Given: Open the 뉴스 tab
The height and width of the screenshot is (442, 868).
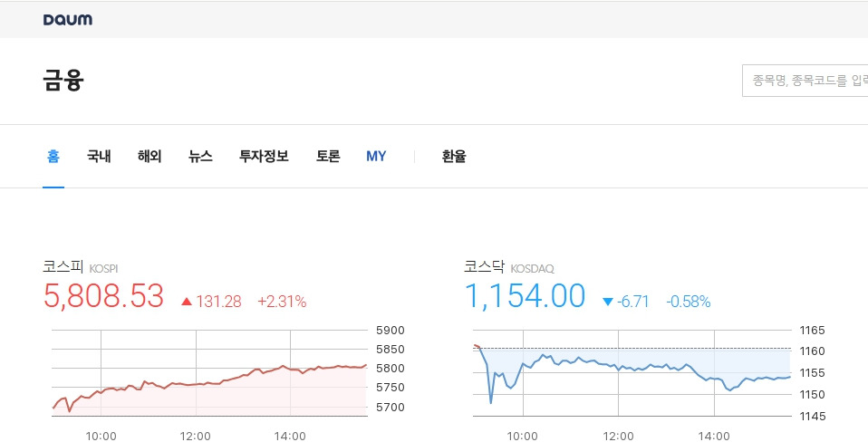Looking at the screenshot, I should (200, 157).
